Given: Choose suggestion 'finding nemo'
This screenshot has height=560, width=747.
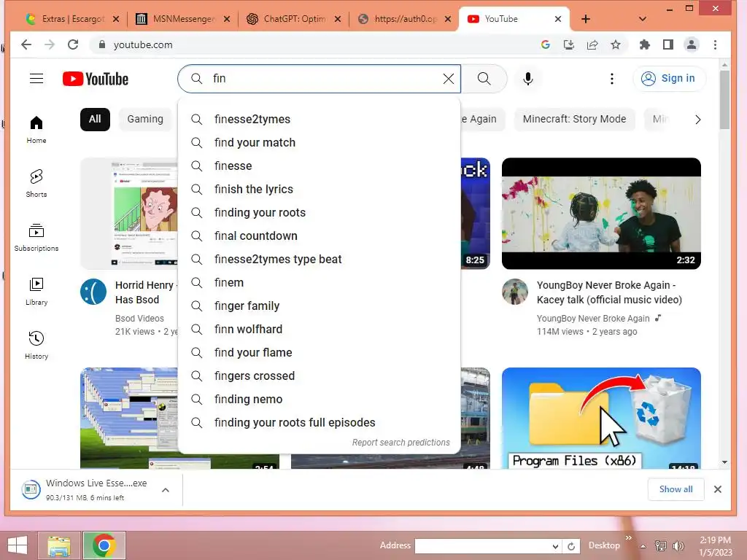Looking at the screenshot, I should [x=320, y=399].
